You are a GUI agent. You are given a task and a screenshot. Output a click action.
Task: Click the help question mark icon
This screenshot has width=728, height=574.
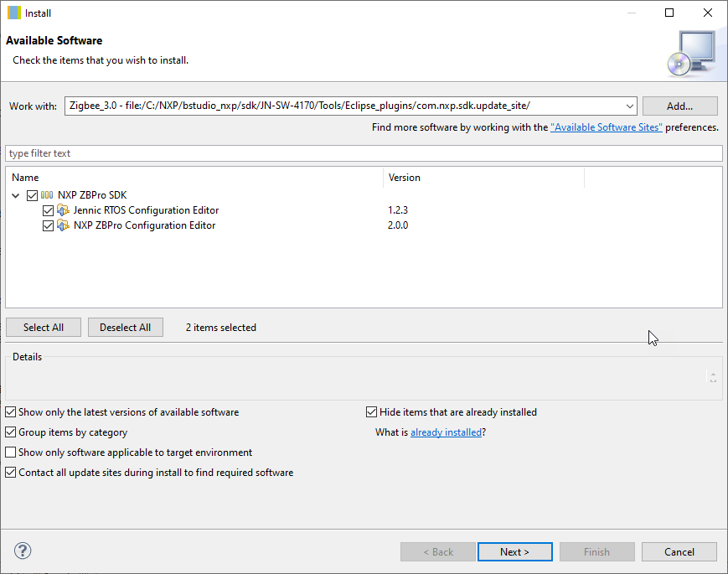click(23, 551)
